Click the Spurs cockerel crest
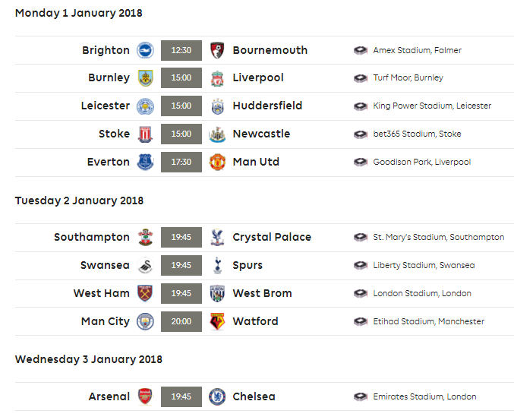This screenshot has width=514, height=420. (217, 265)
